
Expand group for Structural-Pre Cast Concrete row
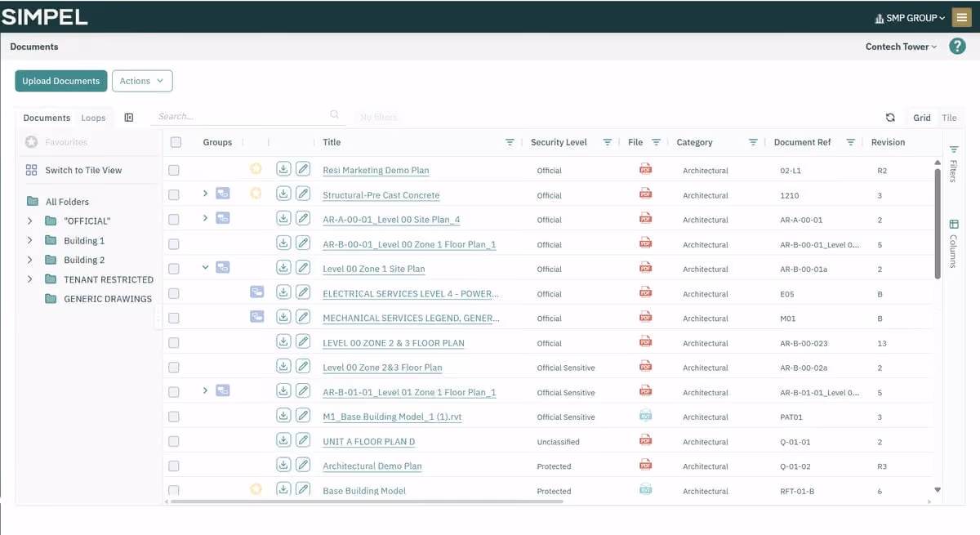tap(206, 194)
